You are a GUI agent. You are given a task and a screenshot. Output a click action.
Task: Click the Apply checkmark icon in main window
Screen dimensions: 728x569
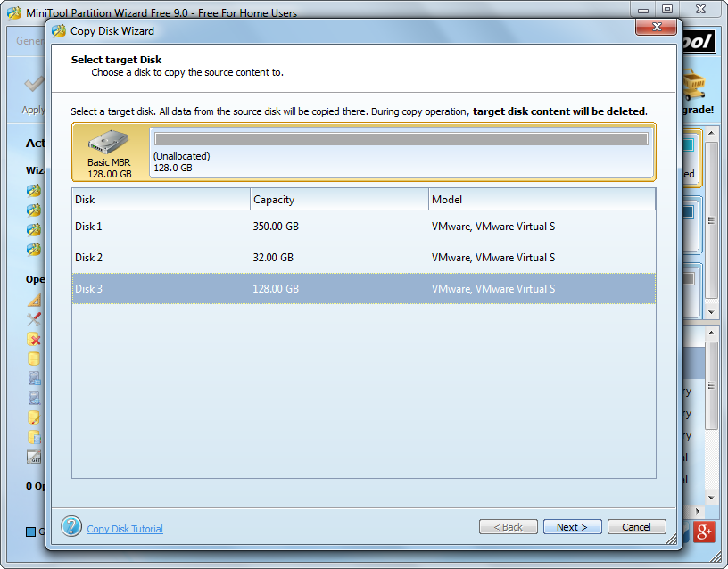point(35,84)
